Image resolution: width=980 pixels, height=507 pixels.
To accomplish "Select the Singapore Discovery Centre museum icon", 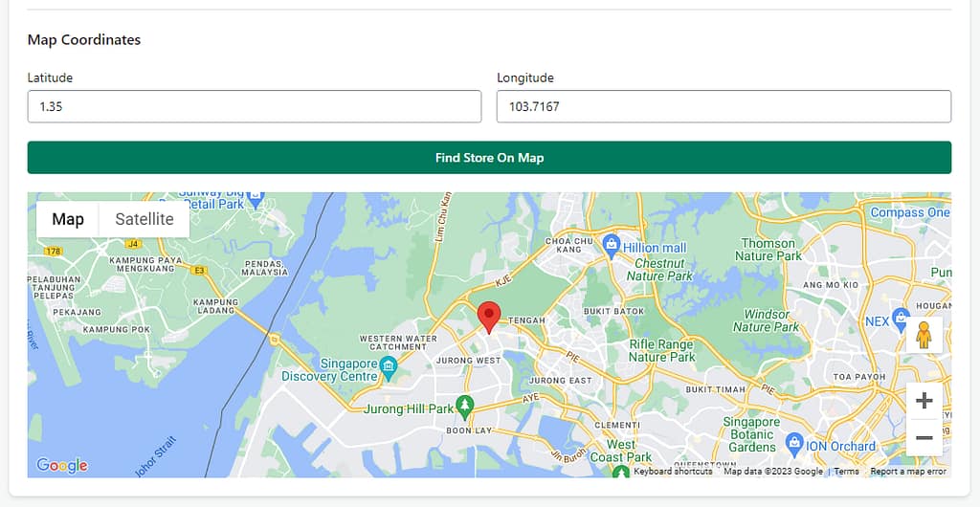I will pos(388,365).
